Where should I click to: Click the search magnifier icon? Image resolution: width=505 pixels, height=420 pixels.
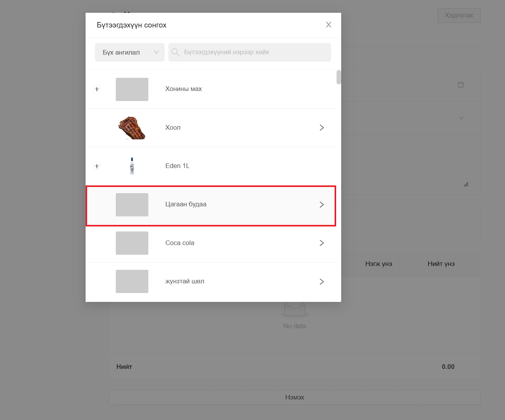pos(175,52)
